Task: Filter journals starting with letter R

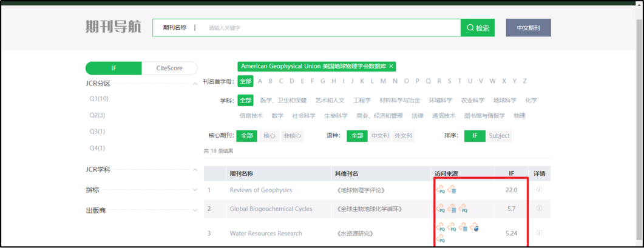Action: pyautogui.click(x=439, y=81)
